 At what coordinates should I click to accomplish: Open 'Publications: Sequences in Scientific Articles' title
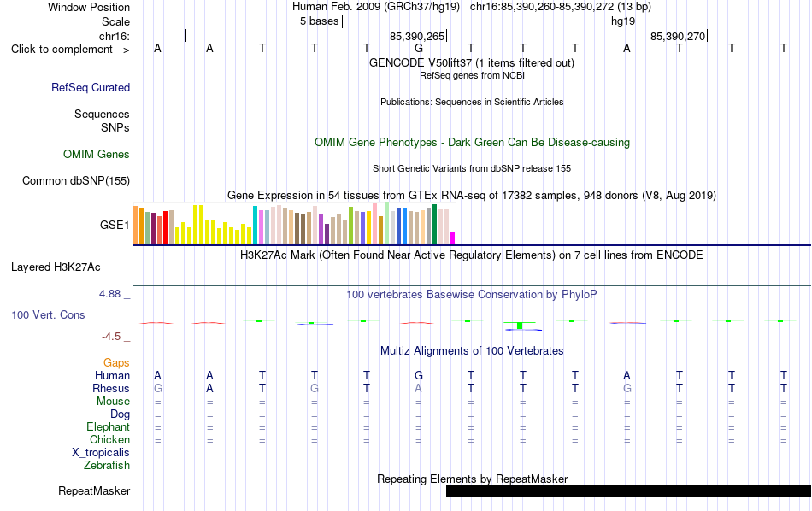tap(472, 102)
